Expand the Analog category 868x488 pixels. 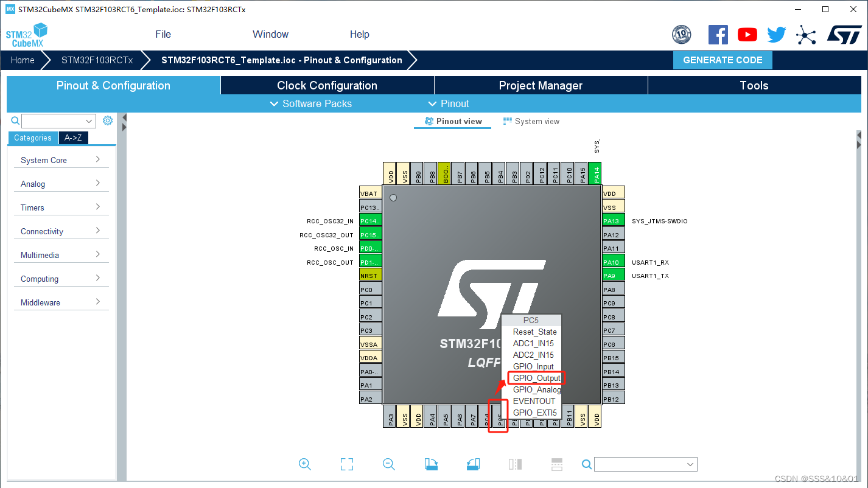coord(61,184)
